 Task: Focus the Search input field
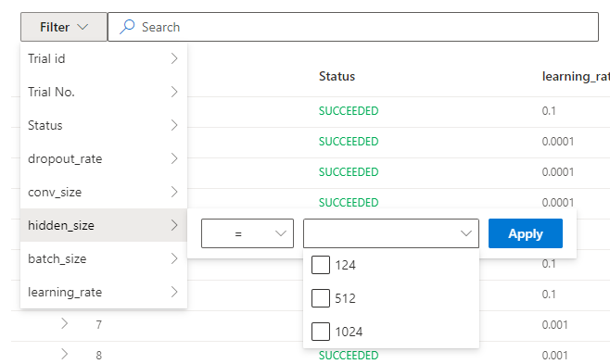point(353,27)
